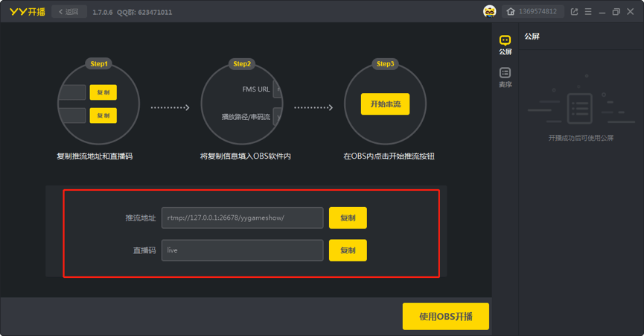Open the hamburger menu icon

pyautogui.click(x=588, y=11)
